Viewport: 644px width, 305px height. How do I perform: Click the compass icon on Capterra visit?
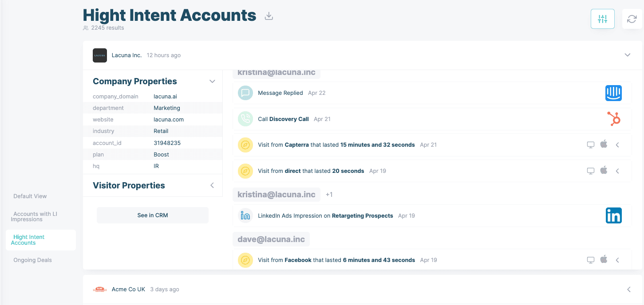pyautogui.click(x=245, y=145)
